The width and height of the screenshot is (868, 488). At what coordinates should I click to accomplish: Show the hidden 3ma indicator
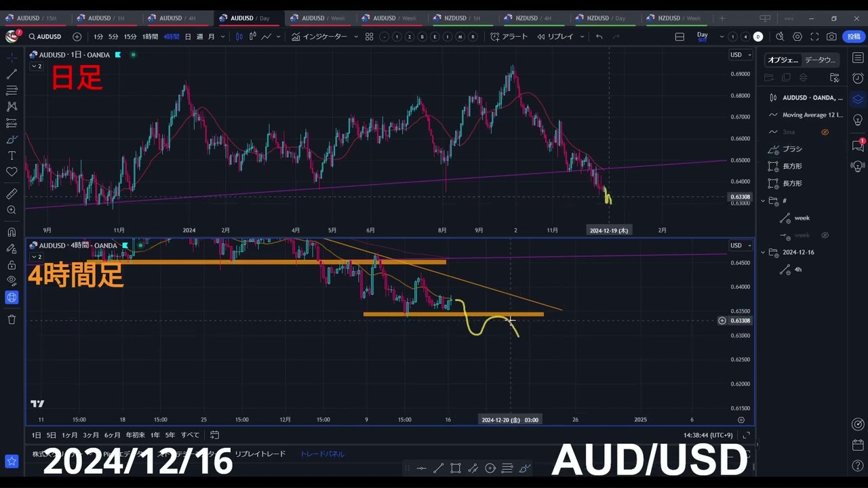coord(825,132)
